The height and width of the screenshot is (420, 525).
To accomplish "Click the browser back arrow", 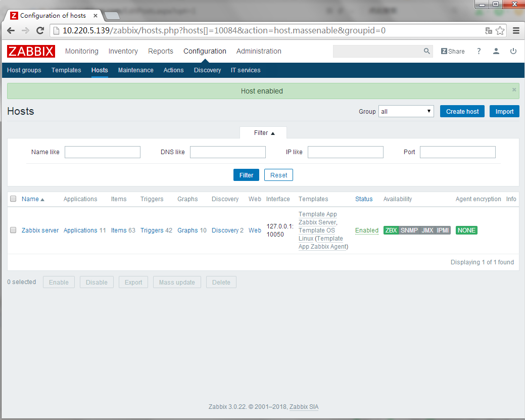I will coord(11,30).
